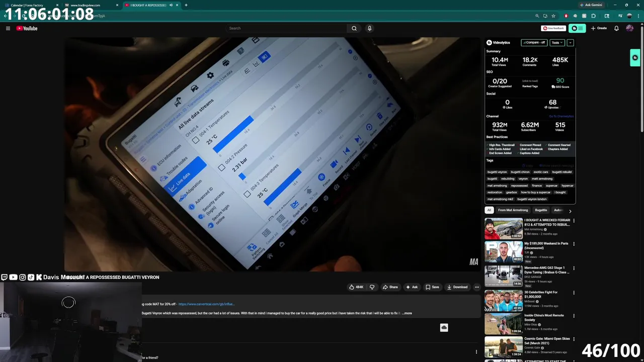Toggle the green Videolytics extension button in header
The height and width of the screenshot is (362, 644).
[x=577, y=28]
